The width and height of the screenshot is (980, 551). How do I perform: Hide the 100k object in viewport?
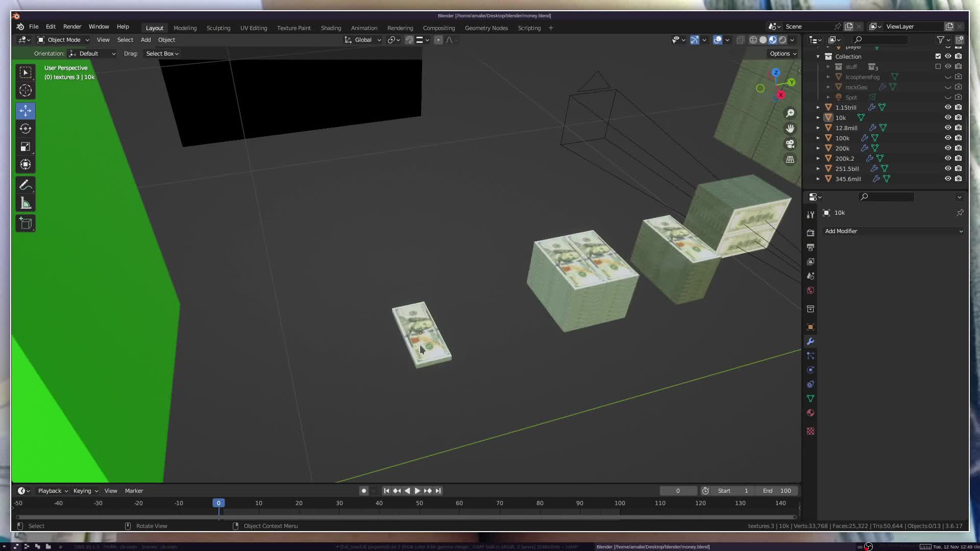coord(948,138)
